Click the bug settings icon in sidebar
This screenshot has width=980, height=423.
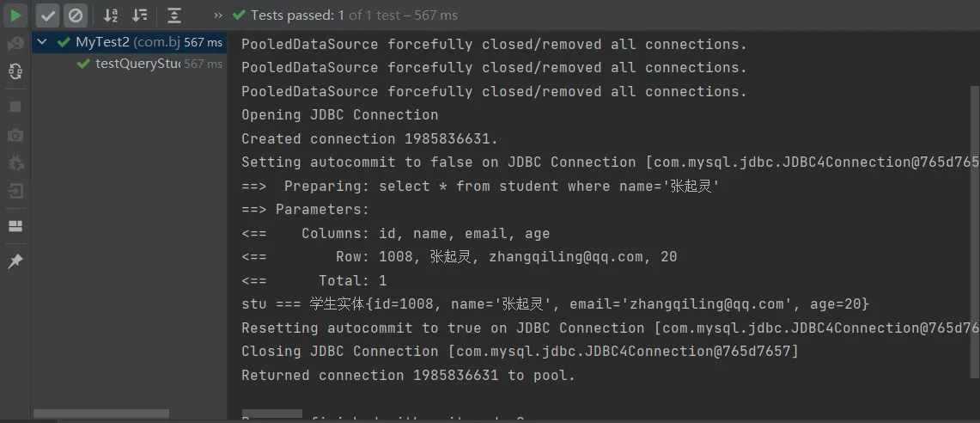pyautogui.click(x=15, y=163)
